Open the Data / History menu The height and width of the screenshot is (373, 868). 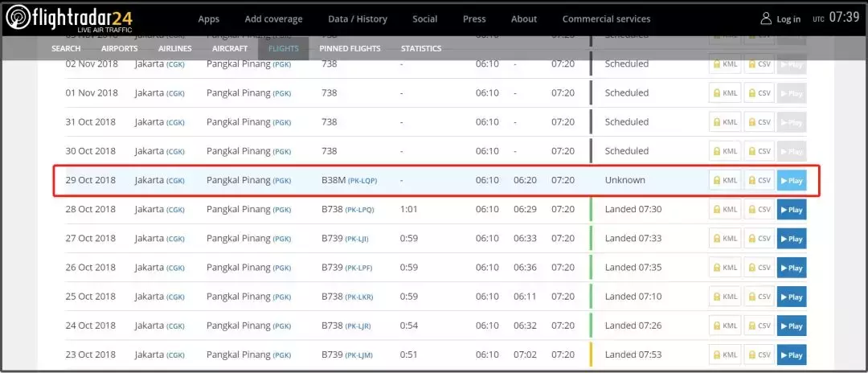click(x=358, y=19)
